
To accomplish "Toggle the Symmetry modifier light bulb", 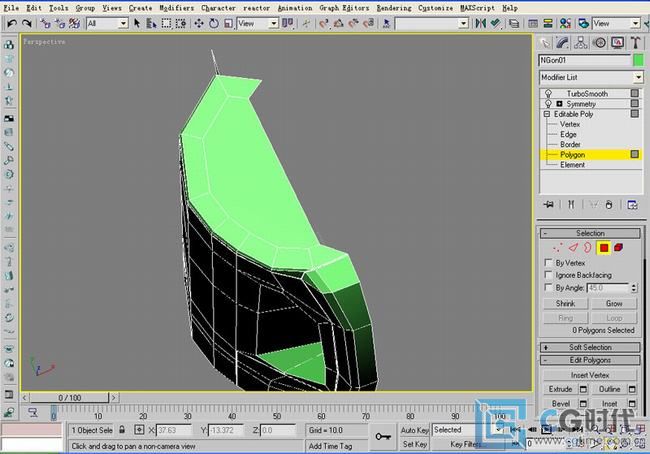I will [x=548, y=104].
